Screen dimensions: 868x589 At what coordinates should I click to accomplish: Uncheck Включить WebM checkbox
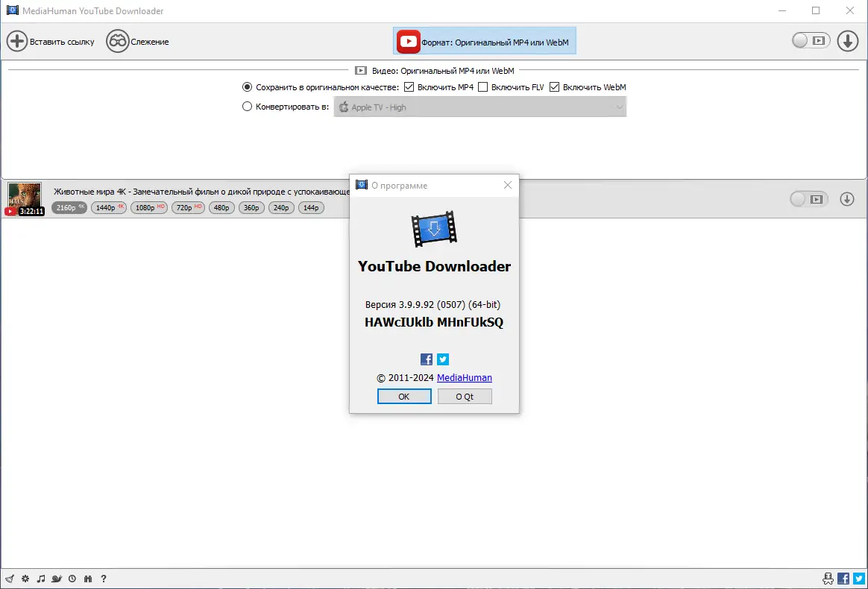554,87
